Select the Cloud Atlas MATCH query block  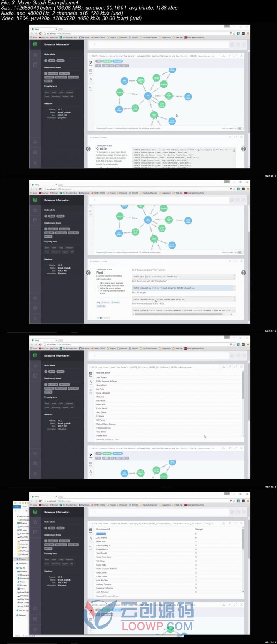coord(184,288)
